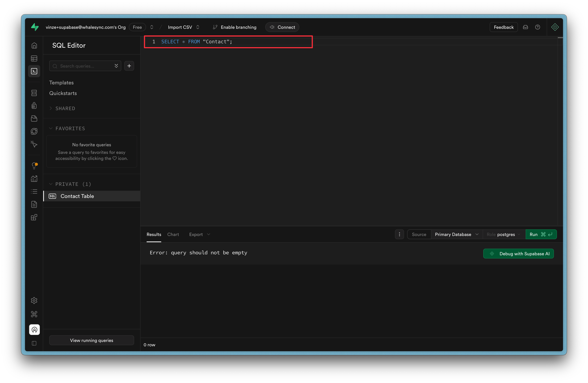Viewport: 588px width, 383px height.
Task: Open the Storage icon in sidebar
Action: (x=34, y=118)
